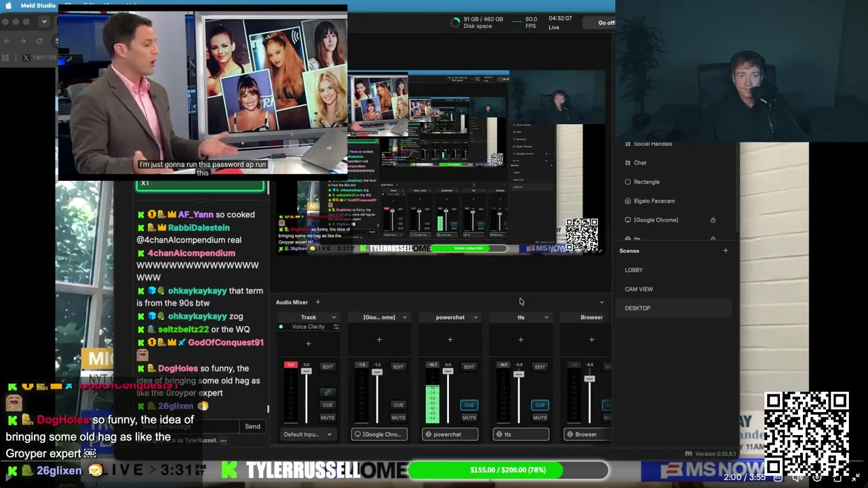
Task: Click the Chat layer type icon
Action: (x=628, y=163)
